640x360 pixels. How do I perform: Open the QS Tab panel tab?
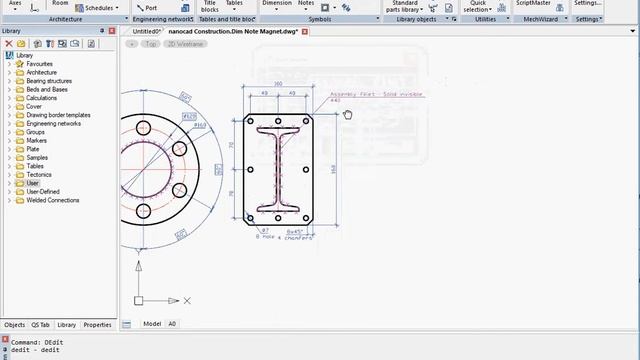point(40,325)
